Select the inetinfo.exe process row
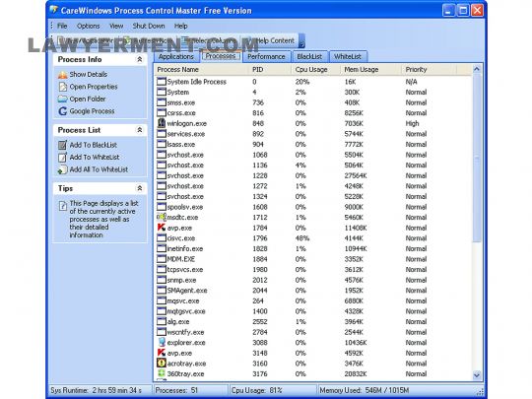The image size is (532, 399). [313, 248]
